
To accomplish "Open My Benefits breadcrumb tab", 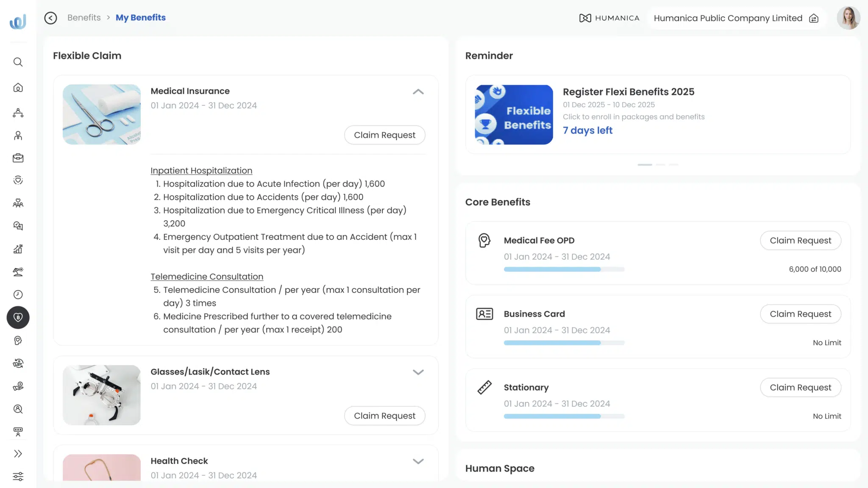I will click(x=141, y=17).
